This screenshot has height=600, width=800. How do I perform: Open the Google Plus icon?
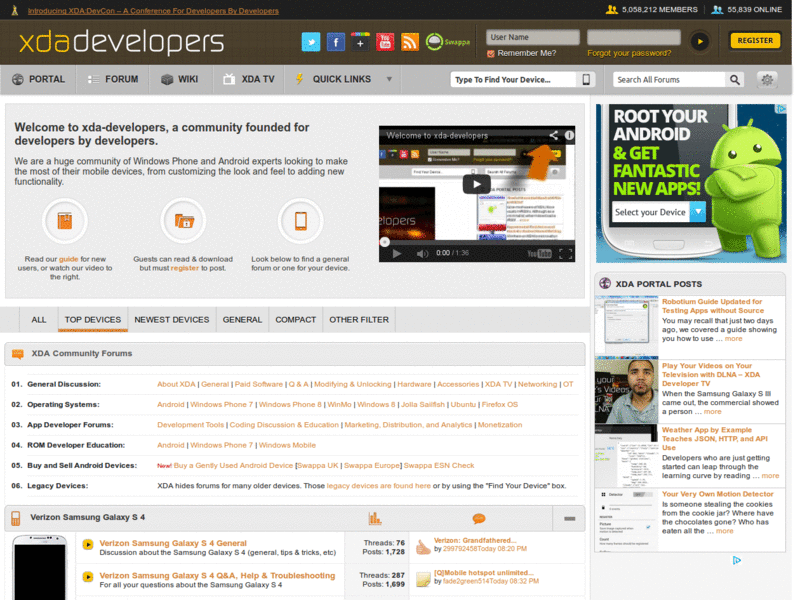pos(360,42)
